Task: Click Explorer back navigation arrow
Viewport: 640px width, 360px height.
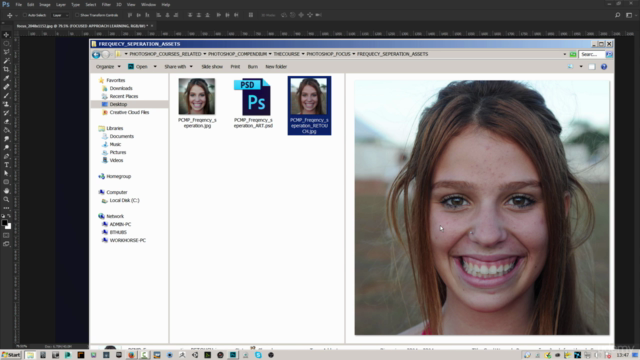Action: 96,54
